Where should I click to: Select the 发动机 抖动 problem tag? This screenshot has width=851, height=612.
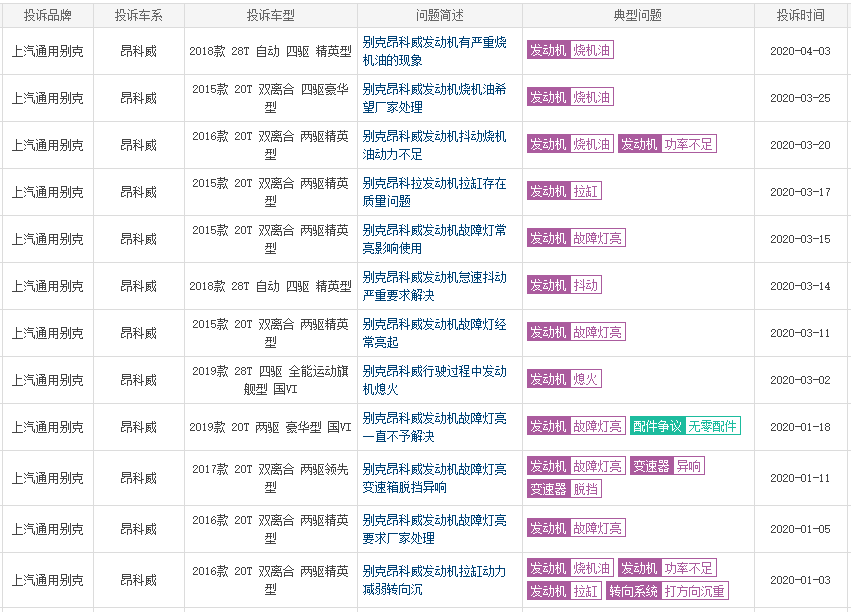pyautogui.click(x=564, y=285)
